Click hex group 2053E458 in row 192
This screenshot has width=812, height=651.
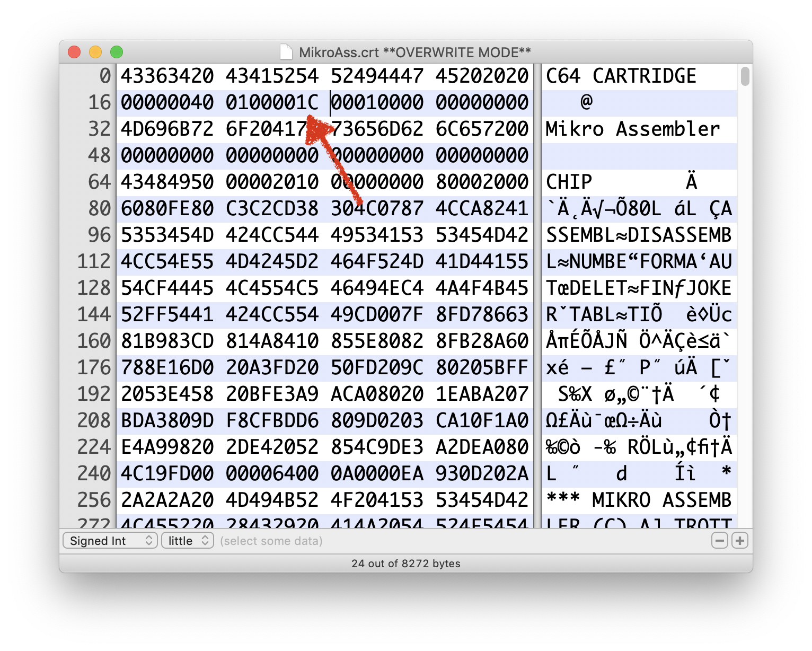click(167, 394)
